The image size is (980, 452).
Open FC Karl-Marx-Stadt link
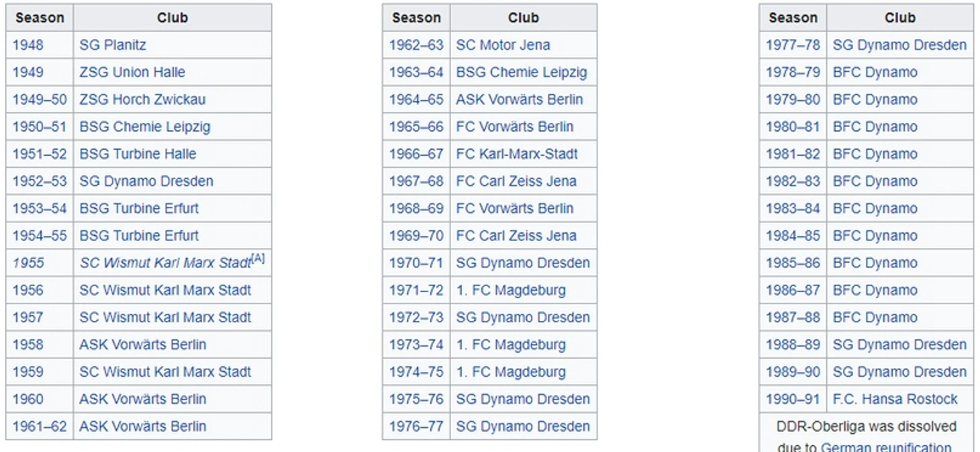click(517, 154)
